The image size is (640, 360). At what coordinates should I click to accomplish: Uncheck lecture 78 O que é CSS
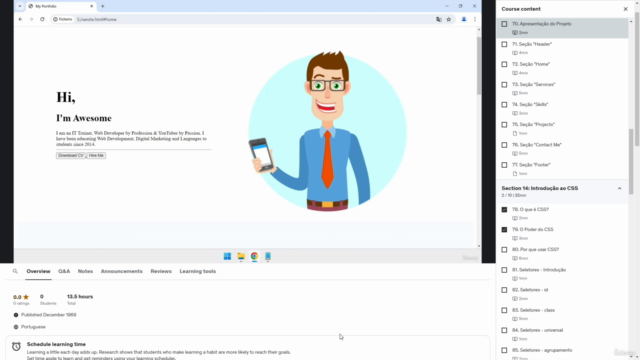pos(504,209)
